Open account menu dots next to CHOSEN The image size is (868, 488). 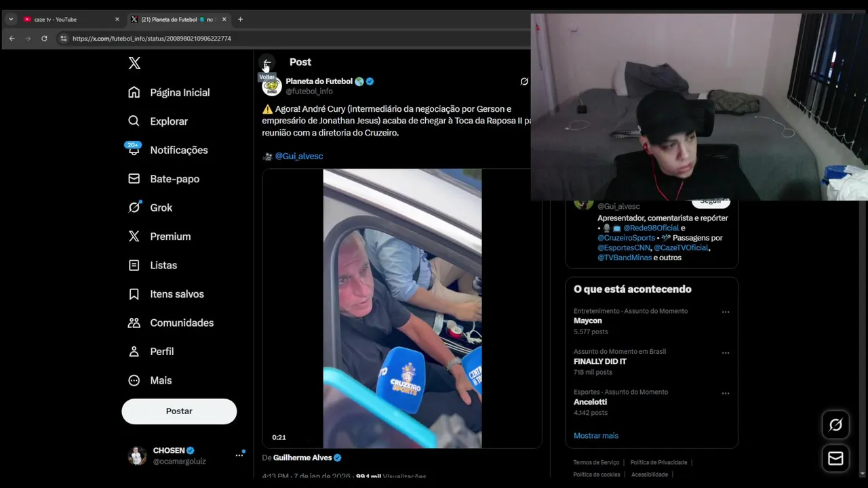point(239,455)
